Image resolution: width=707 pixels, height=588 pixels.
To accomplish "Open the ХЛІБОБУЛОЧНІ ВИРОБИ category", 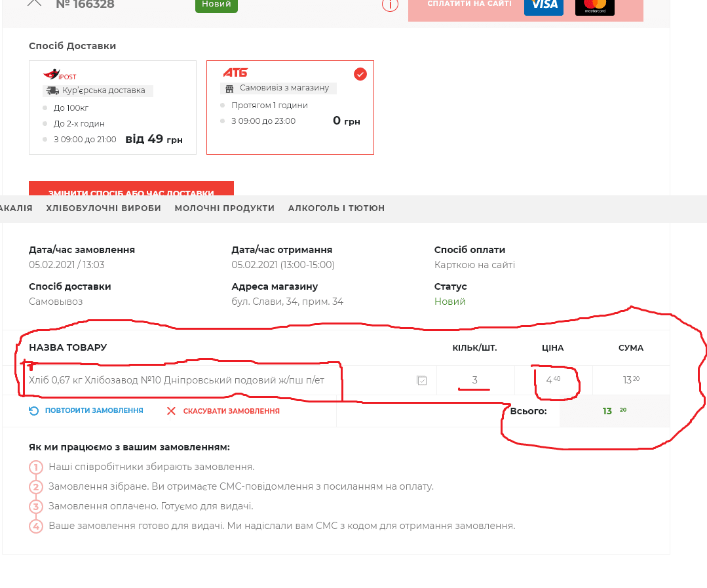I will click(x=104, y=208).
